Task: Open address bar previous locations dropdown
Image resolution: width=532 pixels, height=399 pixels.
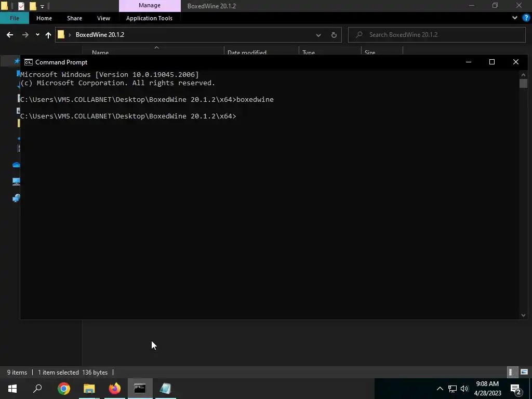Action: tap(318, 35)
